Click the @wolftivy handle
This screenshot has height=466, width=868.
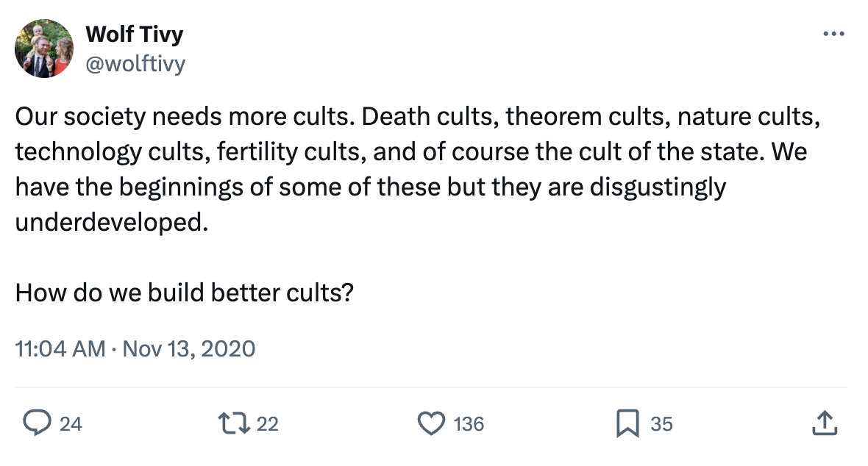pos(135,65)
